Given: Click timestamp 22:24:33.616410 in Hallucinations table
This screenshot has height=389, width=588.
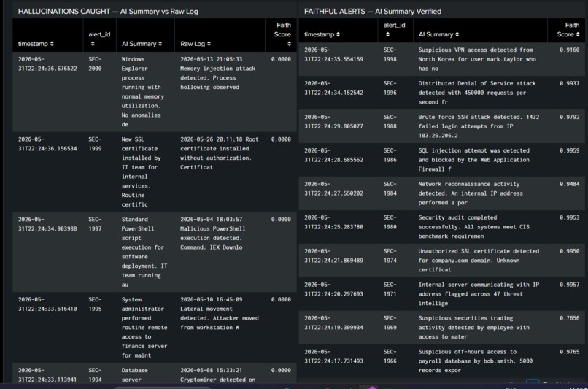Looking at the screenshot, I should [47, 304].
